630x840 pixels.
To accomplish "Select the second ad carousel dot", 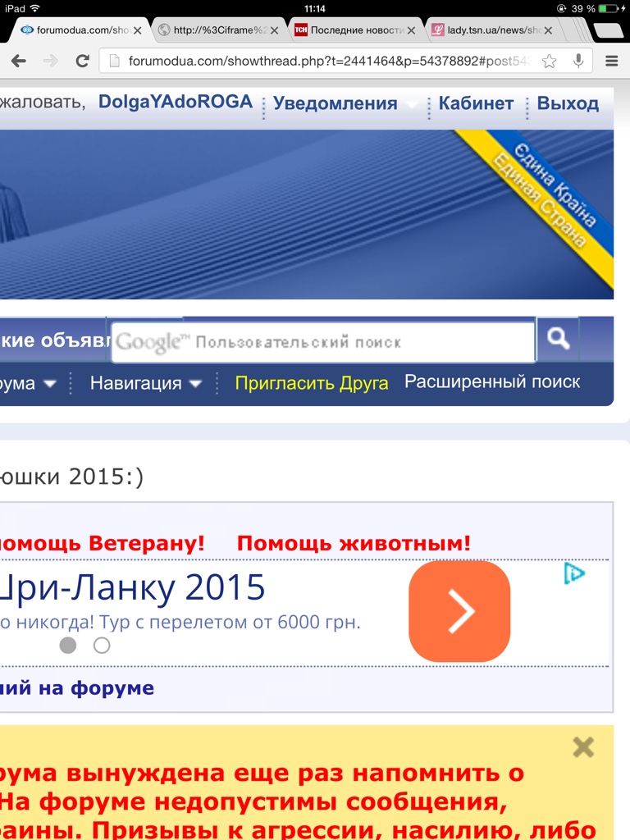I will coord(102,646).
